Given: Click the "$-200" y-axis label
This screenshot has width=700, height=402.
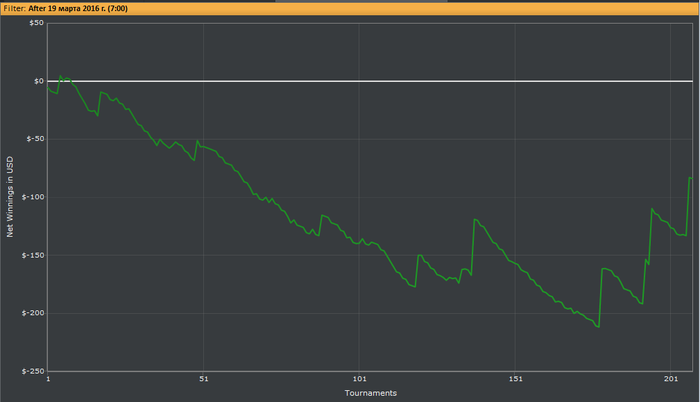Looking at the screenshot, I should tap(33, 313).
